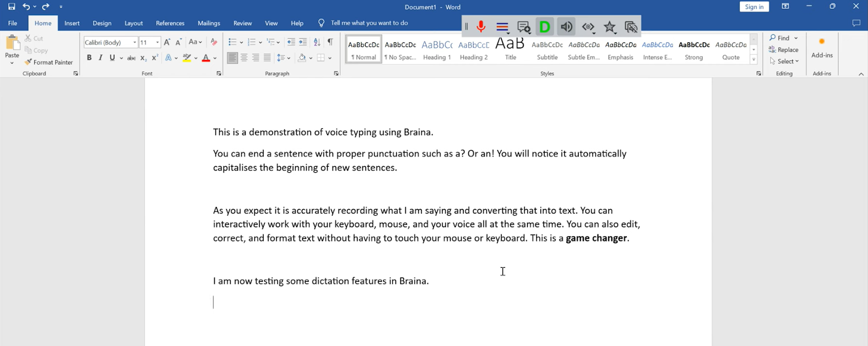Click the Line and Paragraph Spacing icon

[x=280, y=58]
